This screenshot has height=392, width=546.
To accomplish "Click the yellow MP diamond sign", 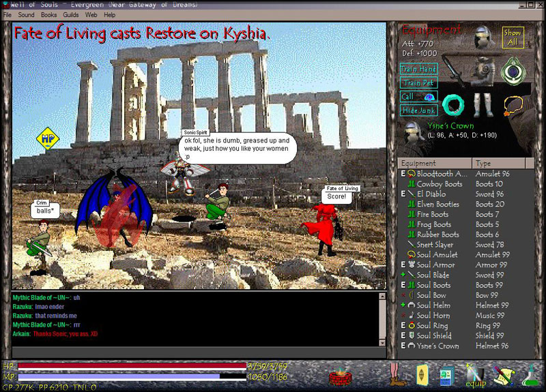I will coord(48,139).
